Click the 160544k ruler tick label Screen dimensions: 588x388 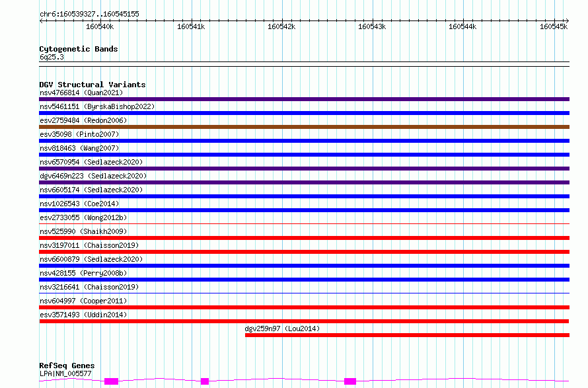tap(462, 26)
